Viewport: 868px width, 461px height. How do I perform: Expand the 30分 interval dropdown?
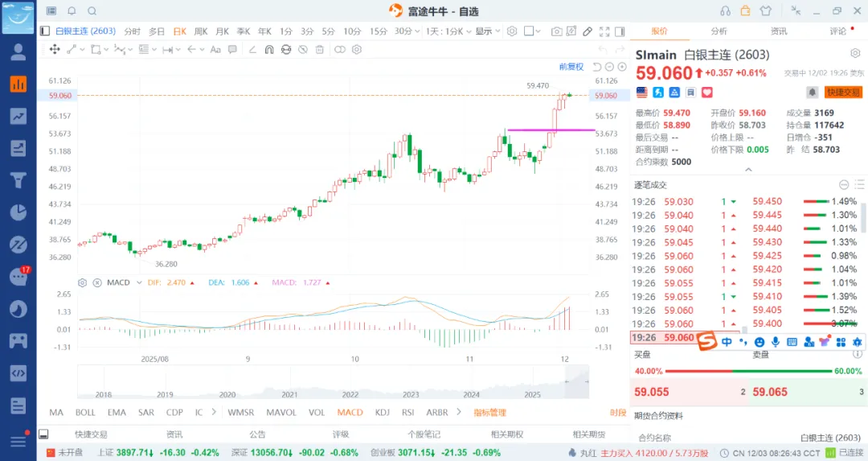[407, 31]
